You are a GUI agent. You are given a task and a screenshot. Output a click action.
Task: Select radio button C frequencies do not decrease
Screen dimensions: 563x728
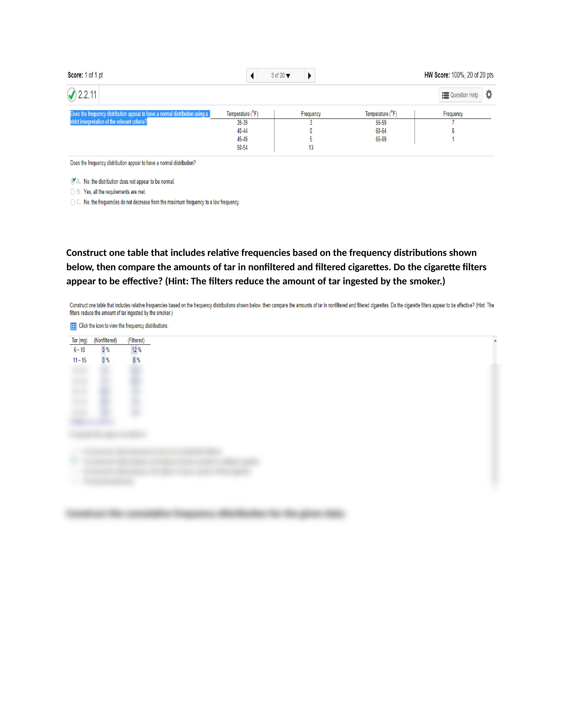[71, 203]
